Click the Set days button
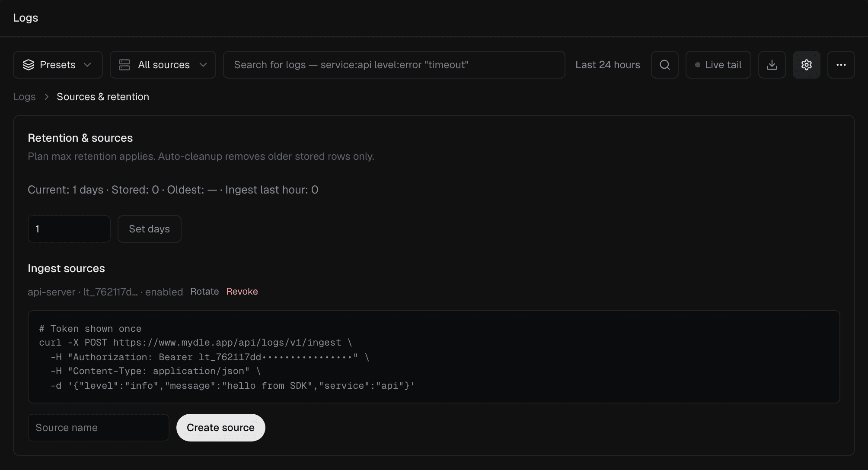This screenshot has height=470, width=868. (x=150, y=229)
